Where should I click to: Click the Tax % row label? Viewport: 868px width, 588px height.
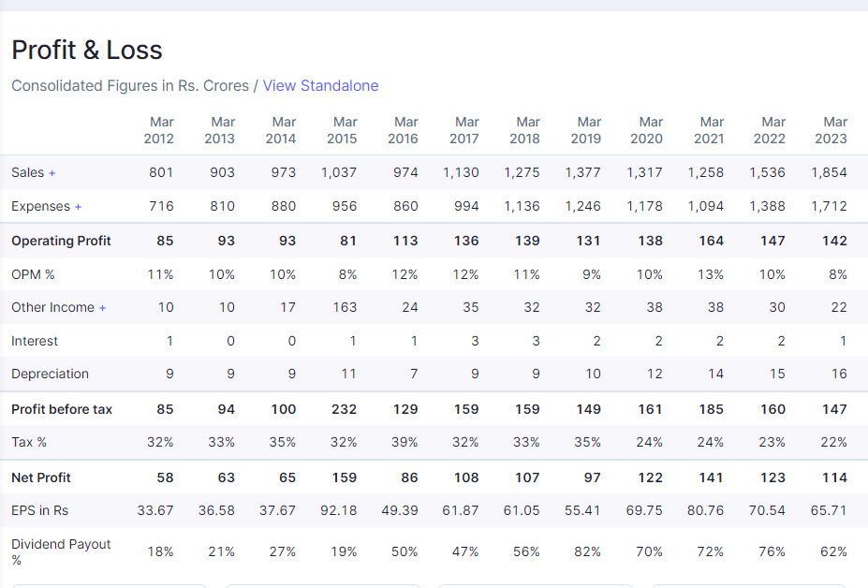[x=29, y=442]
